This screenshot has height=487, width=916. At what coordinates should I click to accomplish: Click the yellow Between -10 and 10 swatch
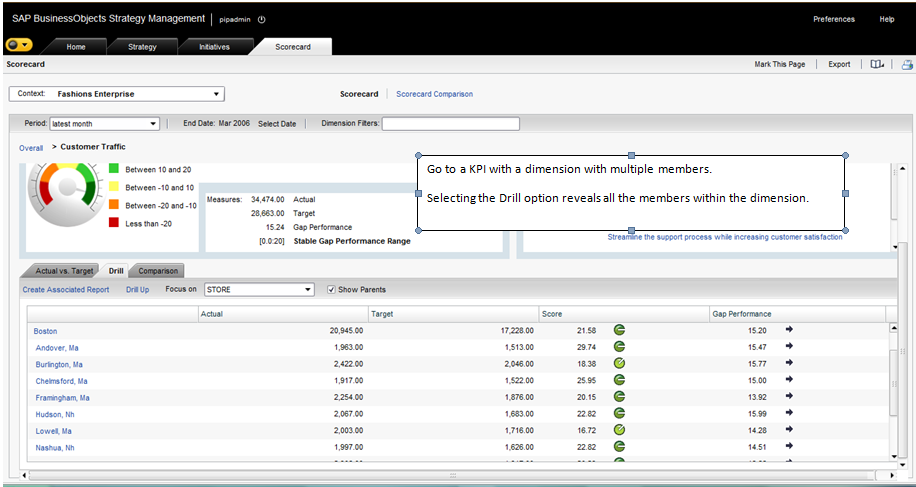click(x=113, y=187)
